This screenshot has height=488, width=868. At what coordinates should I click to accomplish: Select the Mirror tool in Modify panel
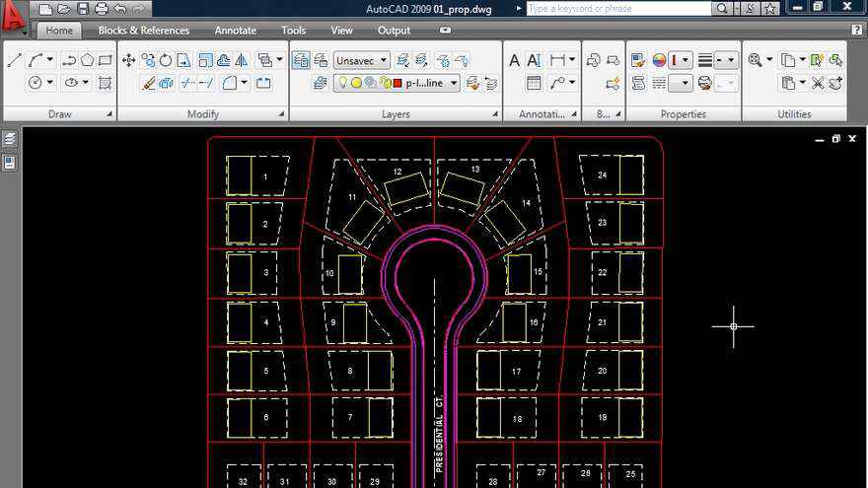point(241,60)
